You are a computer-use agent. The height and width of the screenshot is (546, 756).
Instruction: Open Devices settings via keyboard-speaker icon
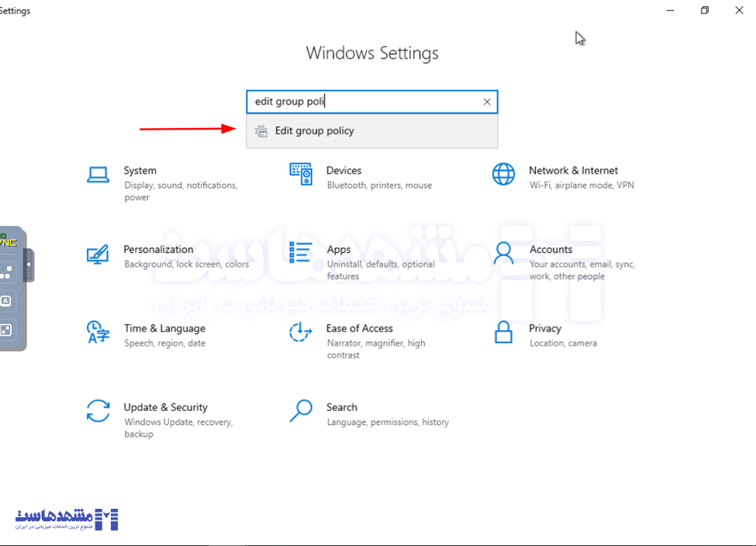(x=300, y=174)
